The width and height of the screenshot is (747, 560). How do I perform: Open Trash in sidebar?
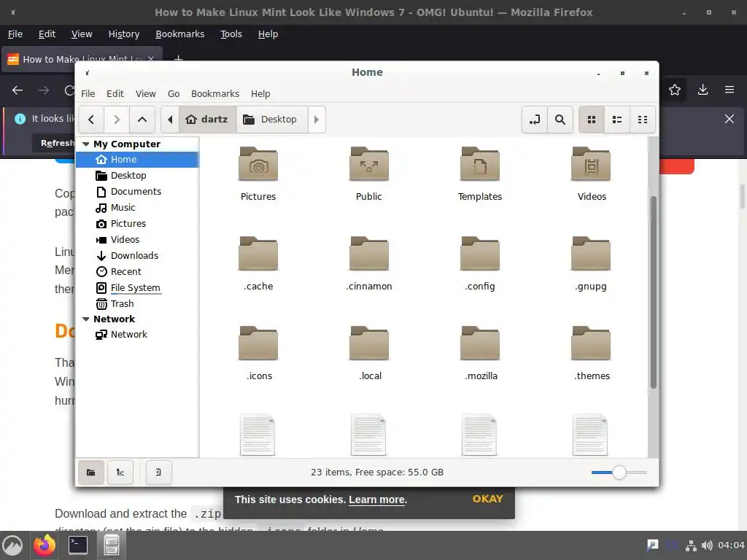coord(137,304)
